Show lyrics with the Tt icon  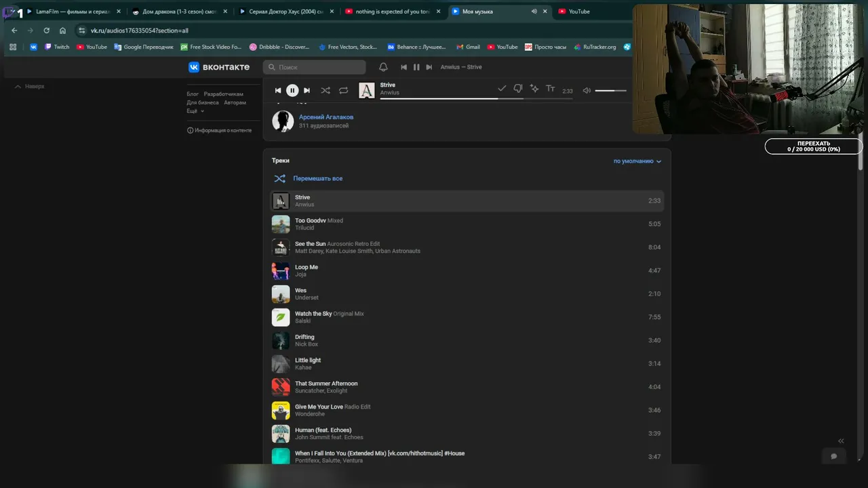coord(551,89)
